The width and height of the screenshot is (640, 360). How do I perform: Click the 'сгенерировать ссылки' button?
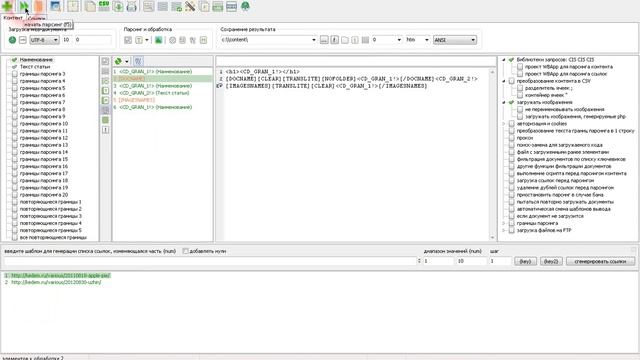tap(600, 261)
